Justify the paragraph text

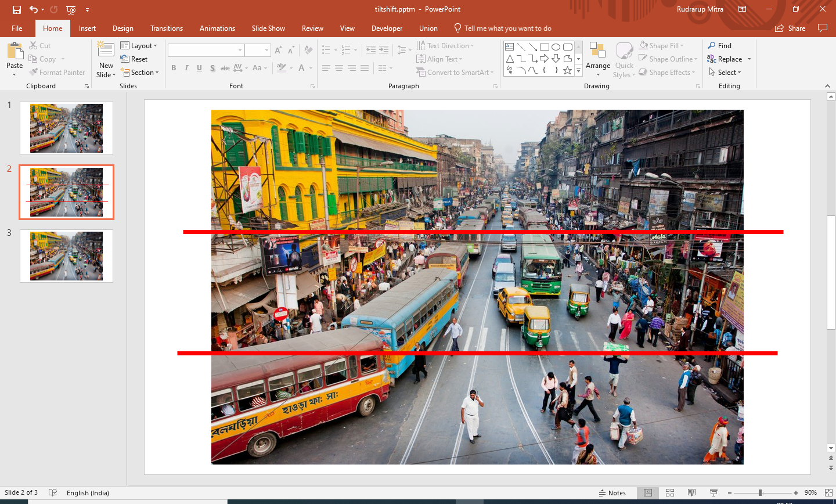[x=364, y=68]
